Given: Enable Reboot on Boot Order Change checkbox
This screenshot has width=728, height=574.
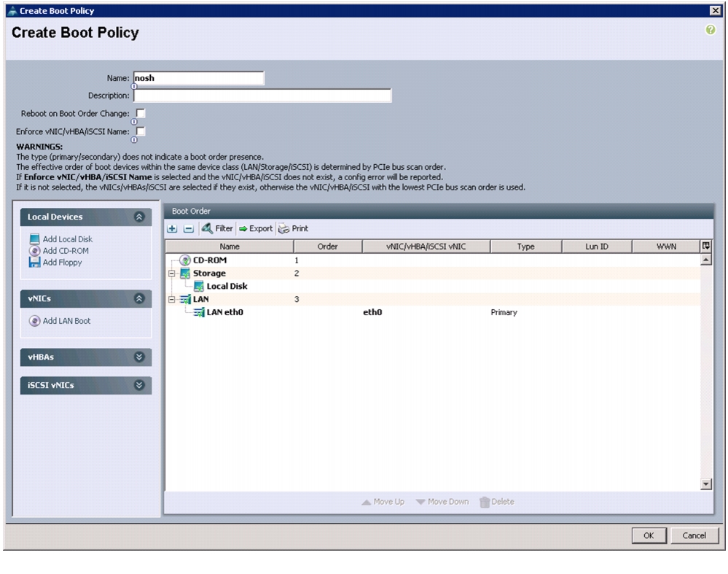Looking at the screenshot, I should [x=140, y=113].
